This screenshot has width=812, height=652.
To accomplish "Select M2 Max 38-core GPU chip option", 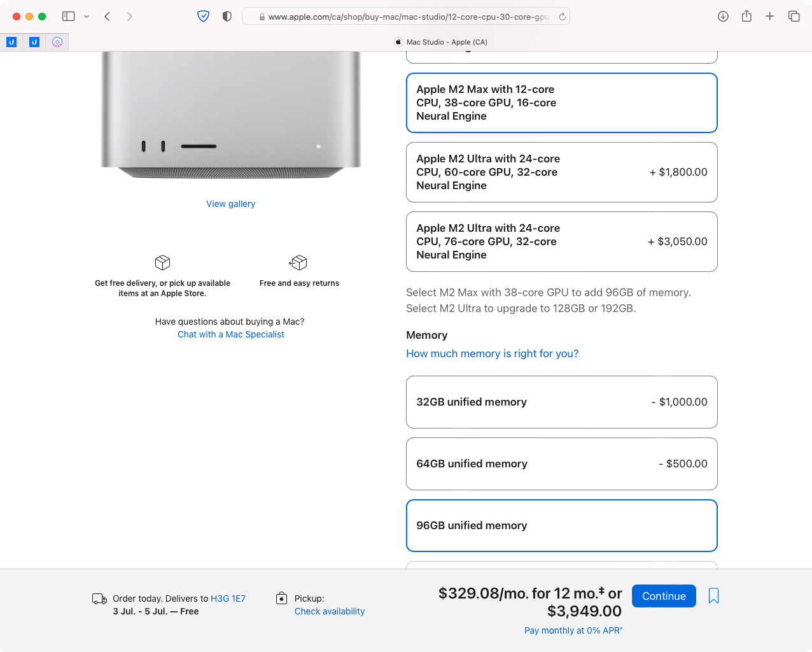I will [561, 103].
